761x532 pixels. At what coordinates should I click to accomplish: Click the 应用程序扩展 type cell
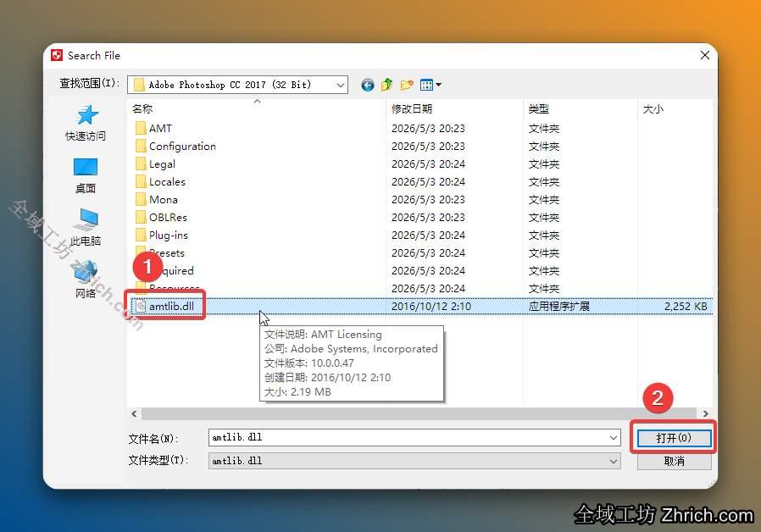point(559,307)
